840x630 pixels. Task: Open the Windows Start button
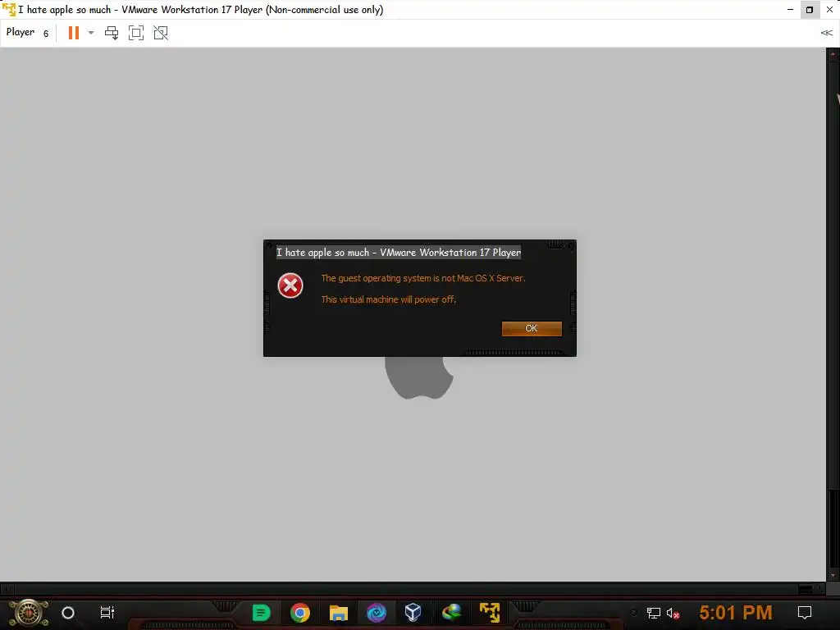tap(29, 612)
